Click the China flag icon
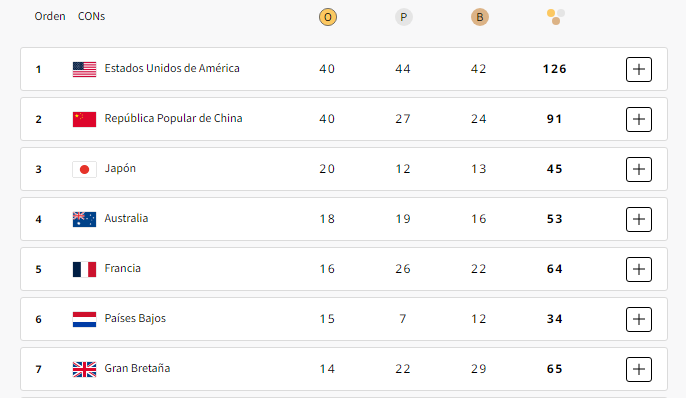 tap(84, 119)
